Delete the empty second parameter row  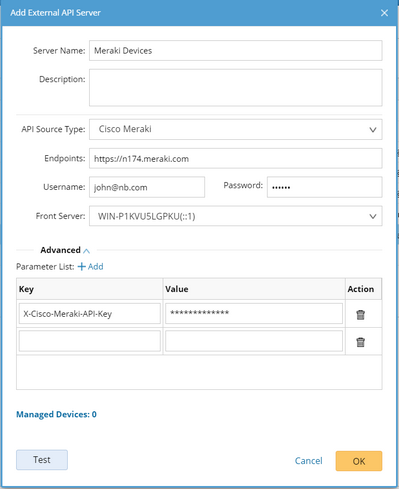[360, 342]
